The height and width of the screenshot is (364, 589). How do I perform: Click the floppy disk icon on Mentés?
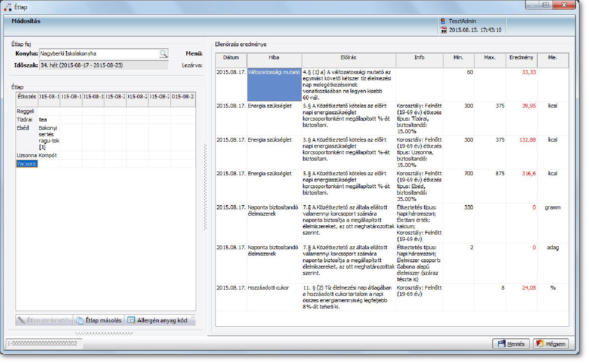[x=501, y=344]
